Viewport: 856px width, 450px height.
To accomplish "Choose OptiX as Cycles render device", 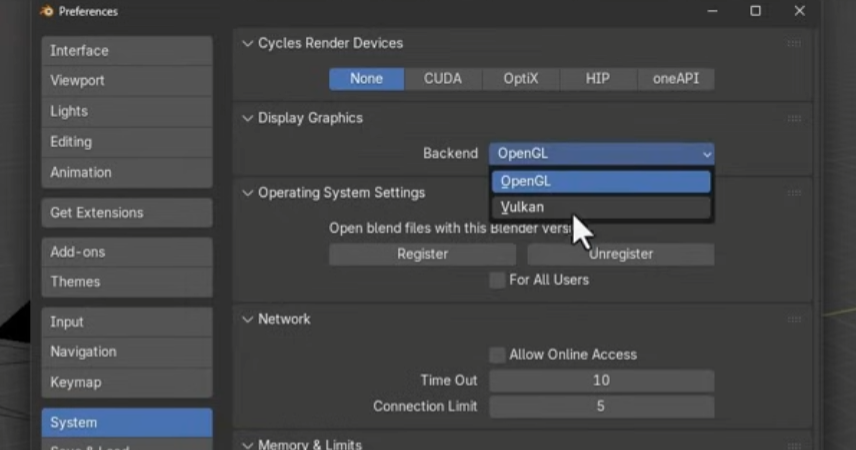I will tap(521, 79).
